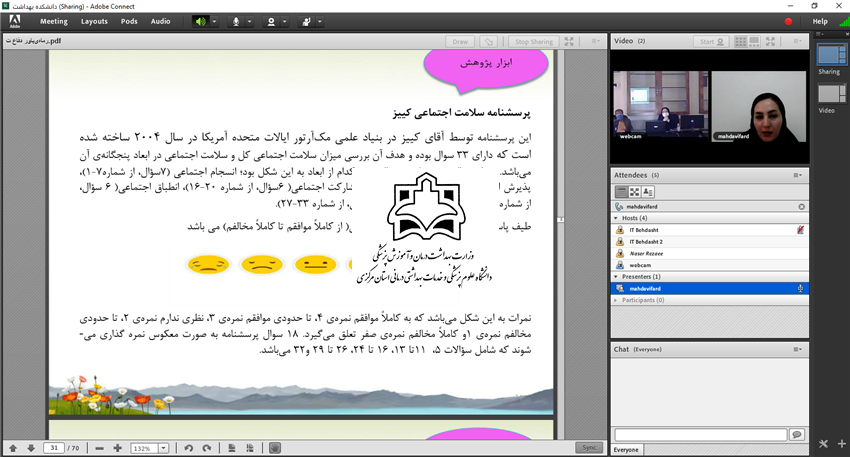Send chat message with speech bubble icon

tap(797, 434)
